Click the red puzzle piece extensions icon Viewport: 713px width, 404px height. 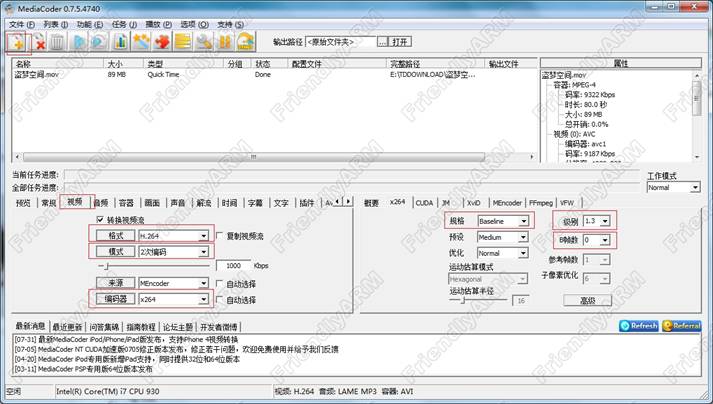(162, 43)
